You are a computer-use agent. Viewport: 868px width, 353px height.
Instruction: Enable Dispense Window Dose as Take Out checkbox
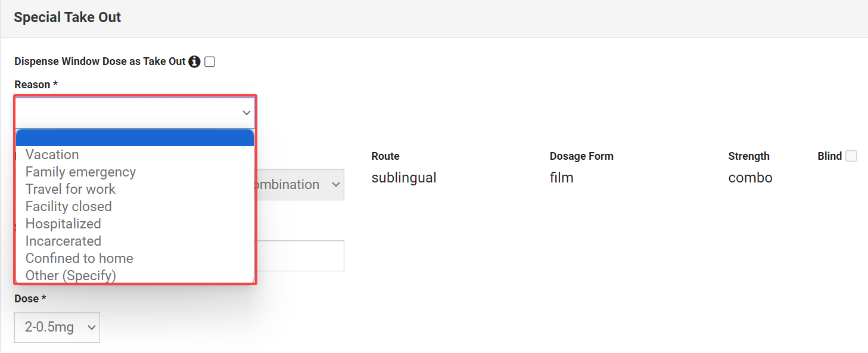(x=210, y=61)
